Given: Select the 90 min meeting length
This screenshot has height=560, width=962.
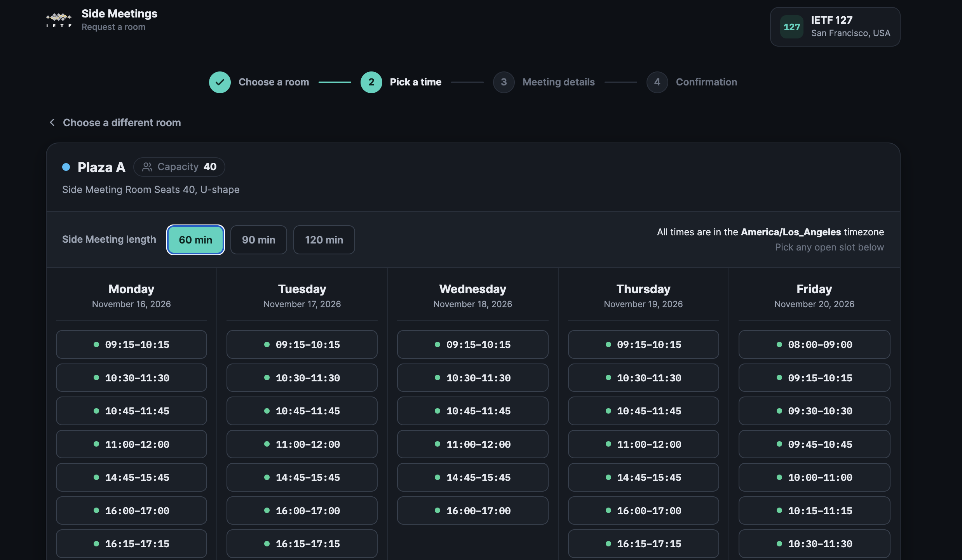Looking at the screenshot, I should coord(259,240).
